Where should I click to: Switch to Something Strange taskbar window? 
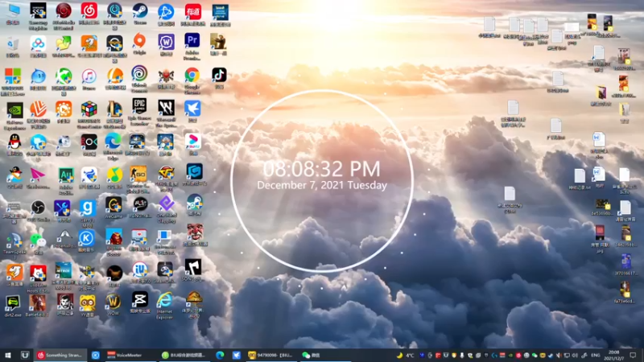[x=60, y=355]
